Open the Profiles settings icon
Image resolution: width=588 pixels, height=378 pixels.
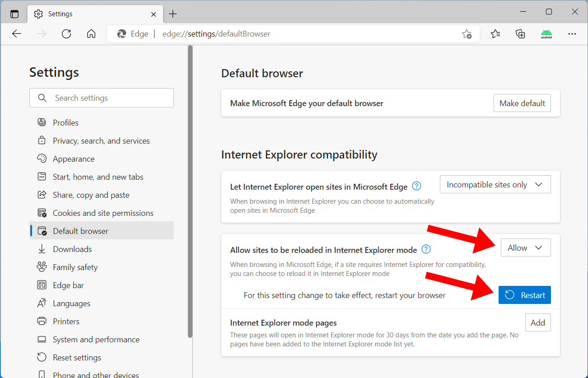[x=42, y=122]
